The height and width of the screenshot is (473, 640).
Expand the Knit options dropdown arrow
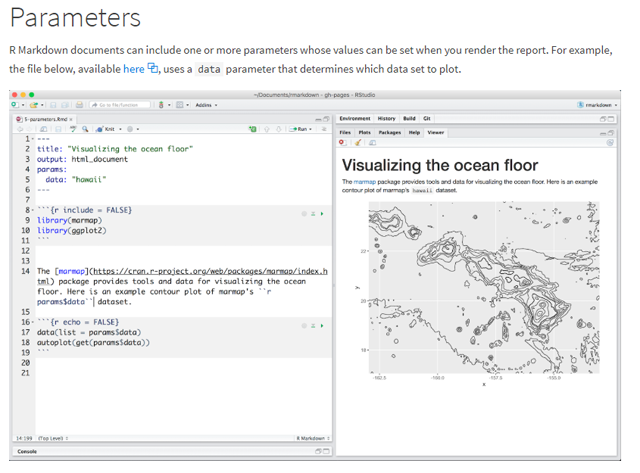pyautogui.click(x=120, y=129)
